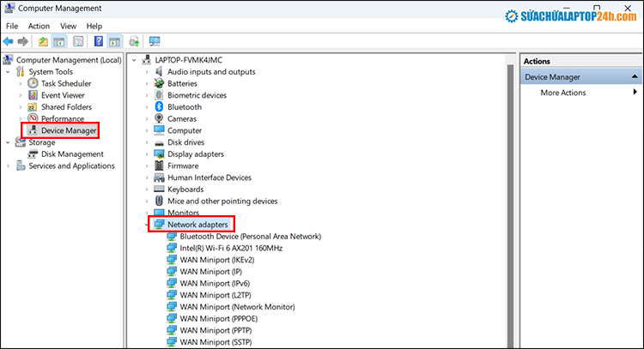Click the Shared Folders icon
The image size is (644, 349).
(33, 107)
